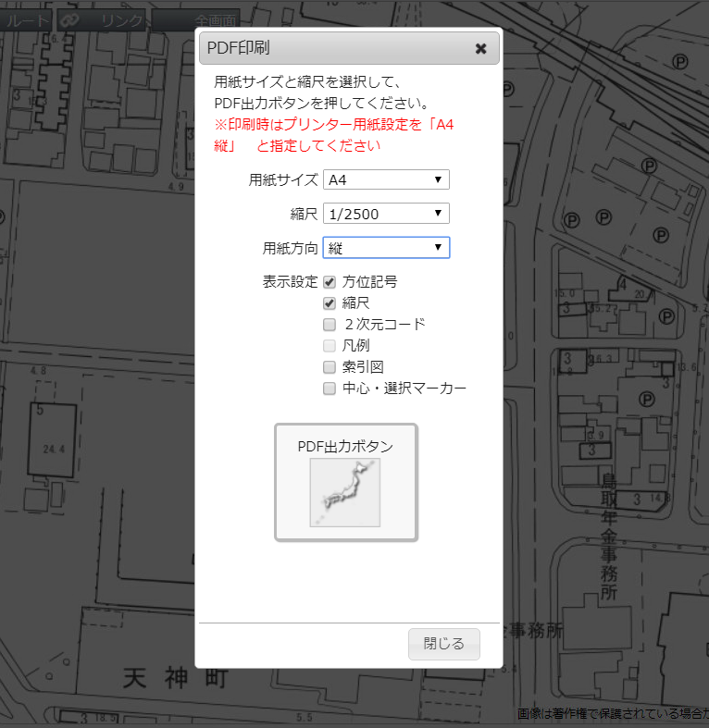Enable the 中心・選択マーカー checkbox
The height and width of the screenshot is (728, 709).
pos(330,389)
